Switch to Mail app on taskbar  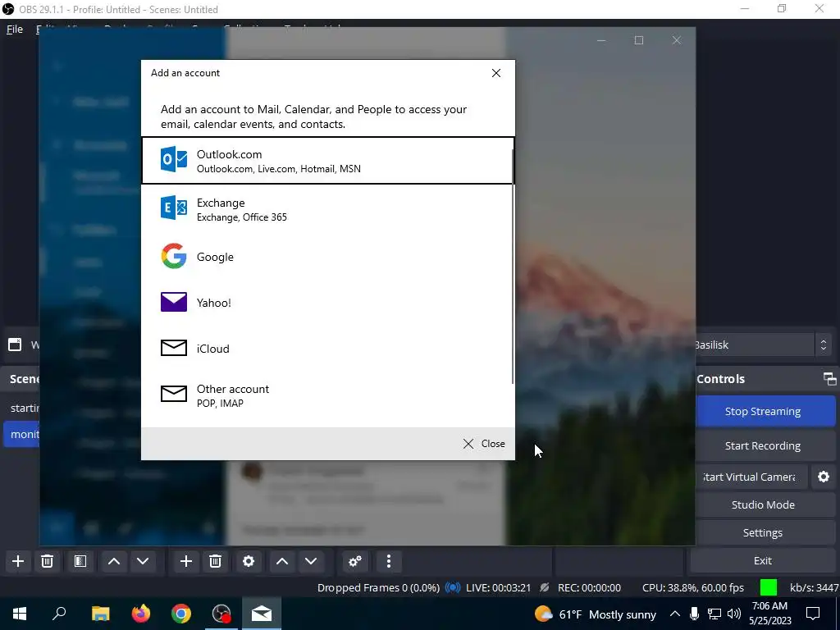[x=262, y=614]
